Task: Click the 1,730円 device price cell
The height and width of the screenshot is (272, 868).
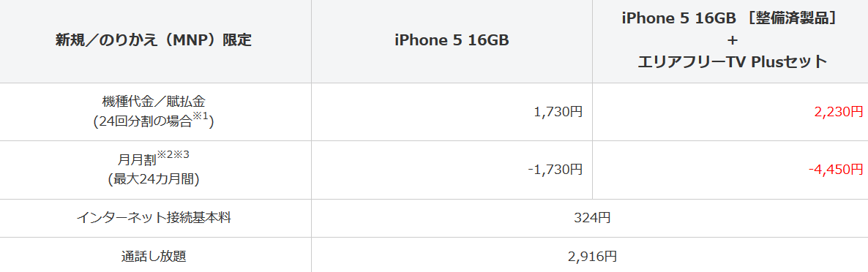Action: 558,112
